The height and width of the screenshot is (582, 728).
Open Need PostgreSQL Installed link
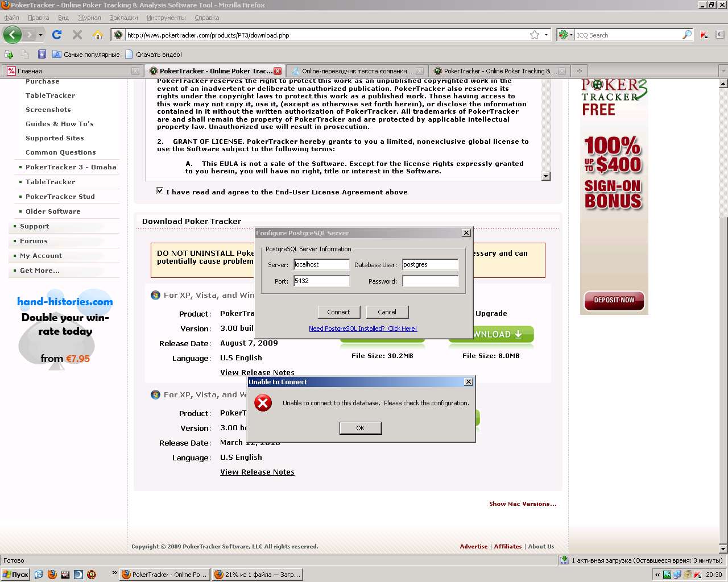[x=363, y=329]
